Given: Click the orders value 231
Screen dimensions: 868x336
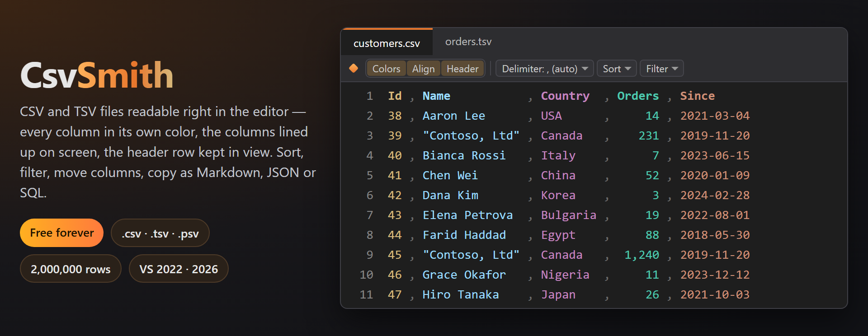Looking at the screenshot, I should (x=649, y=135).
